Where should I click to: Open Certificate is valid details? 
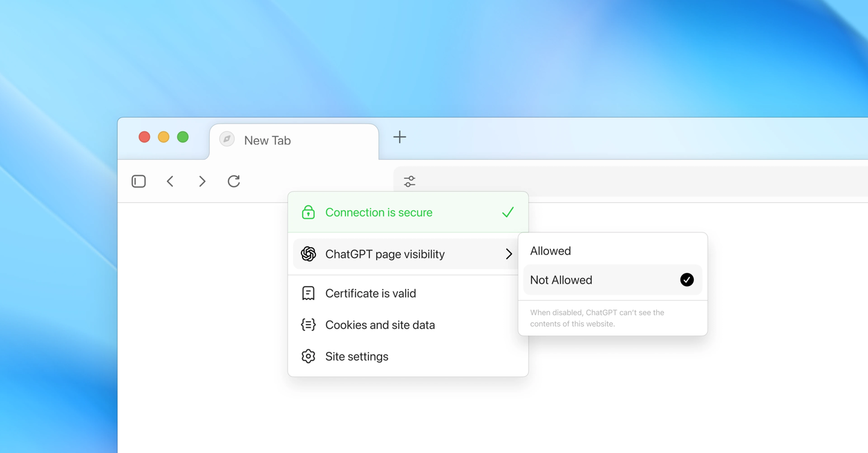(x=371, y=293)
